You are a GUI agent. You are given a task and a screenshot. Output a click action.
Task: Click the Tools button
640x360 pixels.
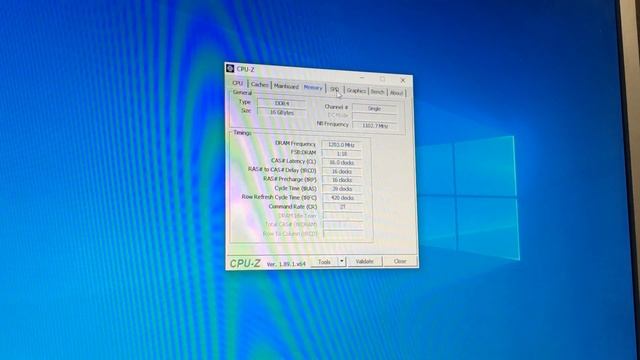(x=324, y=262)
